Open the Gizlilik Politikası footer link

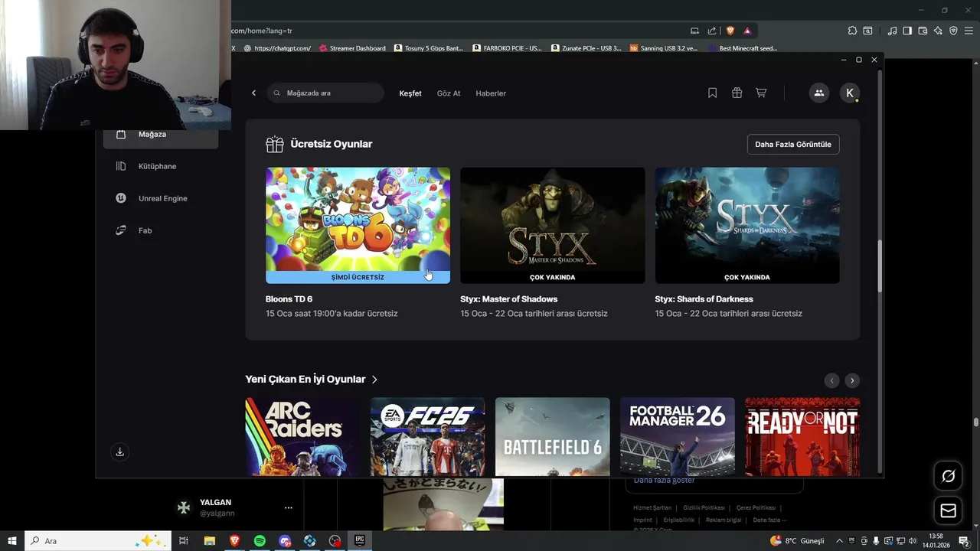704,507
